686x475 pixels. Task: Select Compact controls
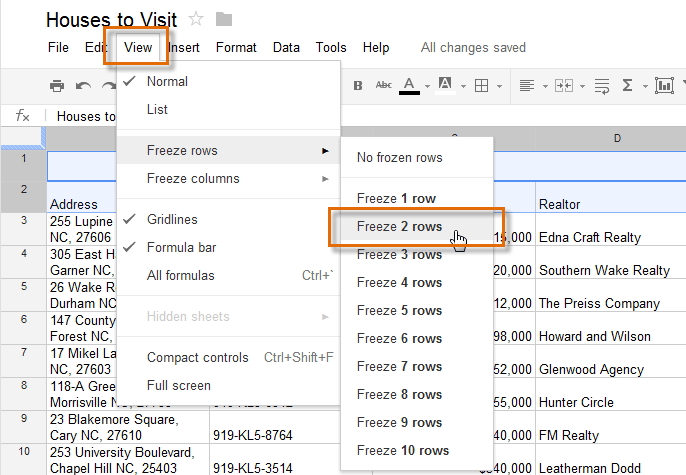coord(228,357)
